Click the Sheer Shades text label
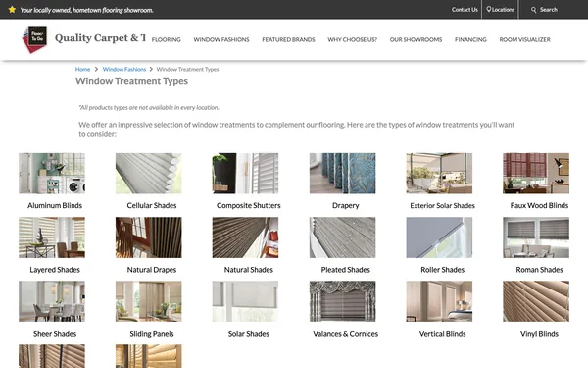The width and height of the screenshot is (588, 368). tap(55, 334)
